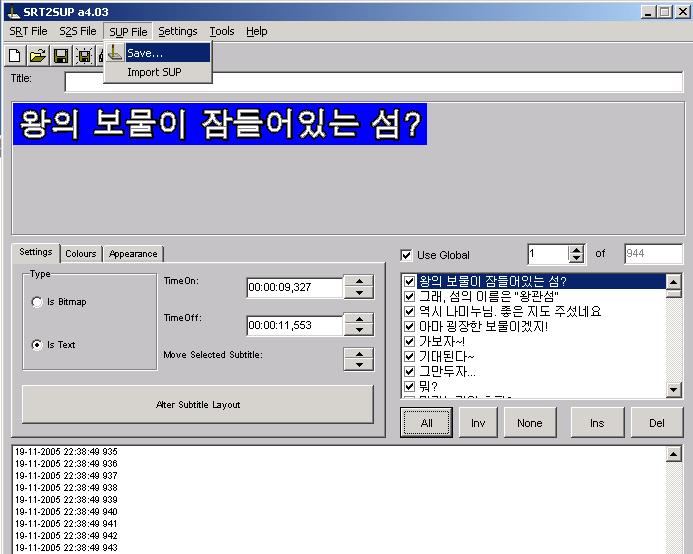Uncheck the subtitle 뭐?

(409, 386)
